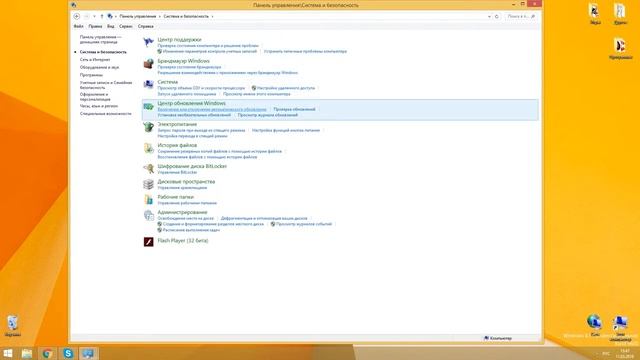
Task: Open Центр обновления Windows heading
Action: click(x=191, y=103)
